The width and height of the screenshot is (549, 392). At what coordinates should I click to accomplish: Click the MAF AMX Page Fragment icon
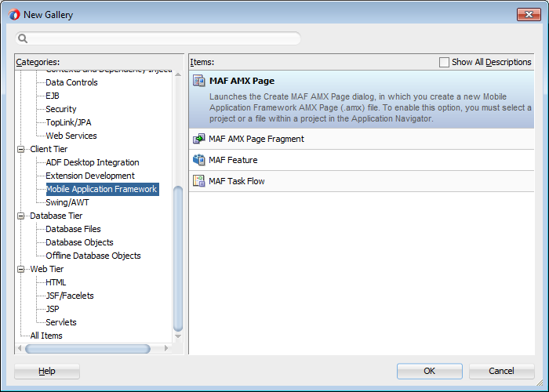tap(199, 139)
